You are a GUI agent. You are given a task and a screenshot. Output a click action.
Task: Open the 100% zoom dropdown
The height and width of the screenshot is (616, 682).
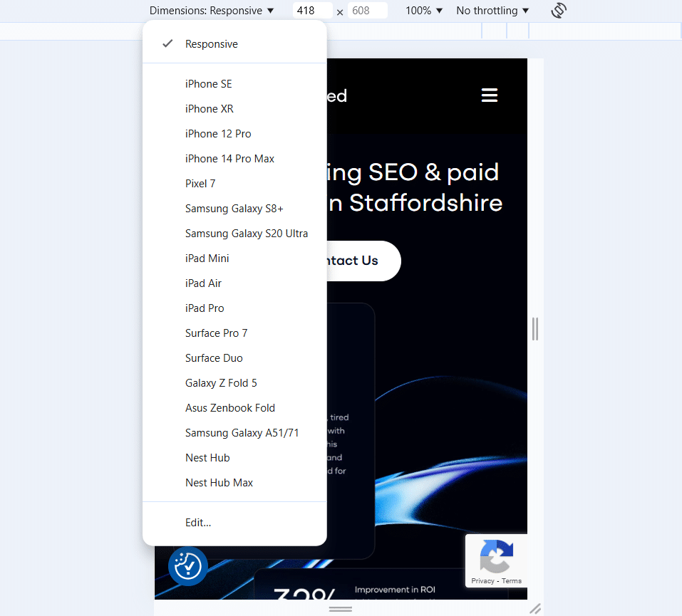click(423, 11)
